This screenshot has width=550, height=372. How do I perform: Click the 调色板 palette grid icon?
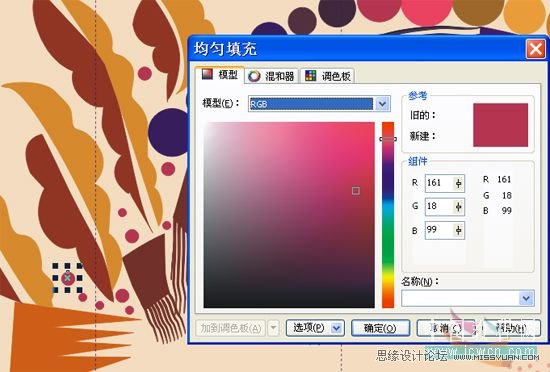311,75
